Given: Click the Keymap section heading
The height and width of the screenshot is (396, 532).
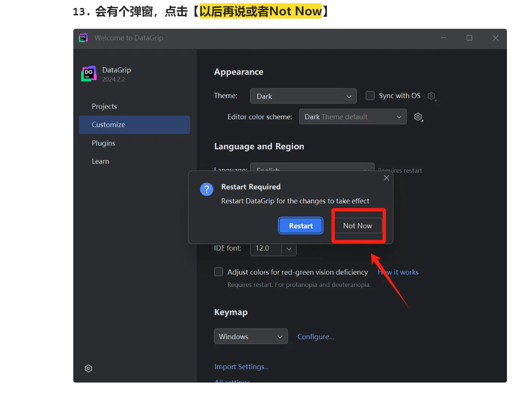Looking at the screenshot, I should pos(231,312).
